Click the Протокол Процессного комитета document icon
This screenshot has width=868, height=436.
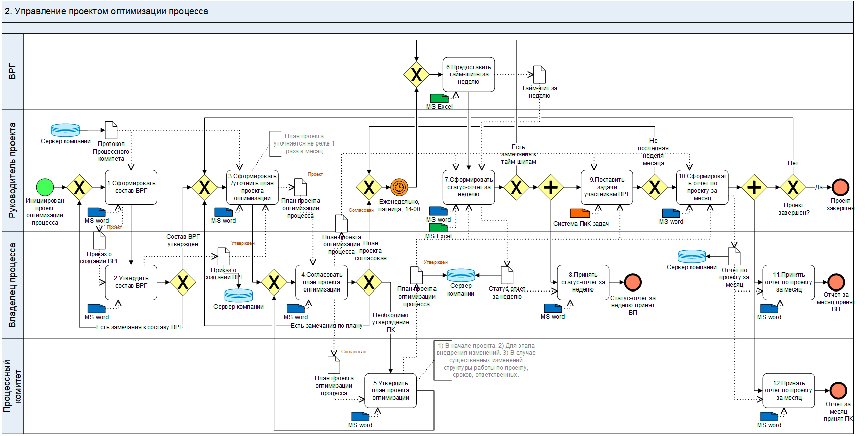(x=111, y=130)
